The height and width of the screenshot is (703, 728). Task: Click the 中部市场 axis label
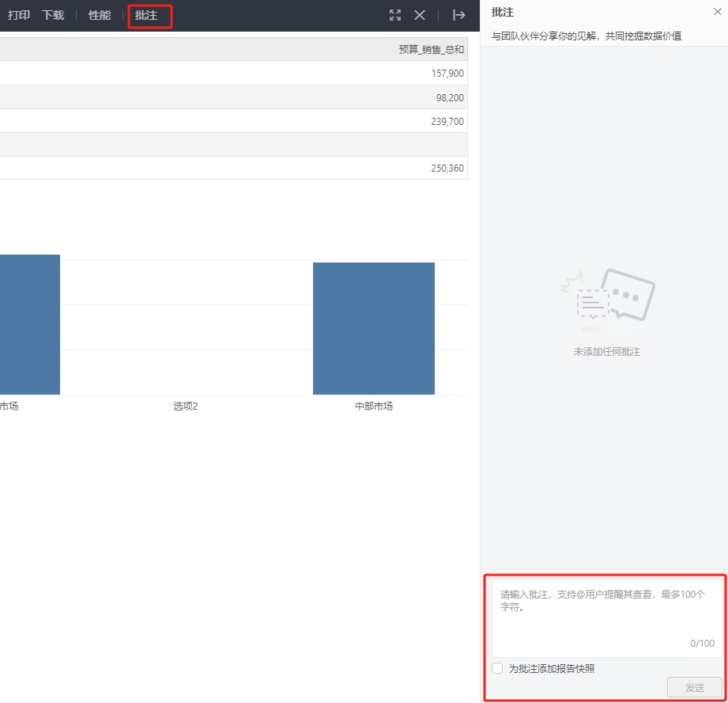[x=373, y=406]
